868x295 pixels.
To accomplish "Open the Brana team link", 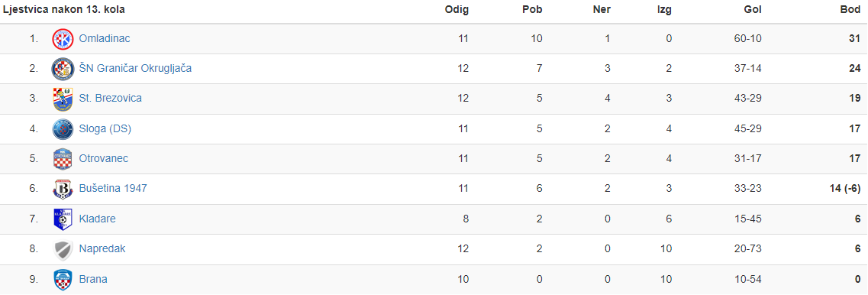I will pyautogui.click(x=93, y=279).
